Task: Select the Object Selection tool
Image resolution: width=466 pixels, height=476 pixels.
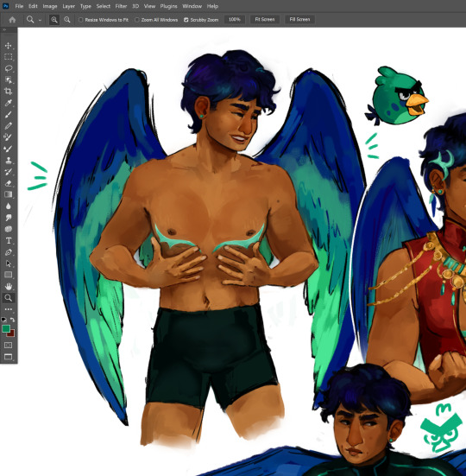Action: (8, 79)
